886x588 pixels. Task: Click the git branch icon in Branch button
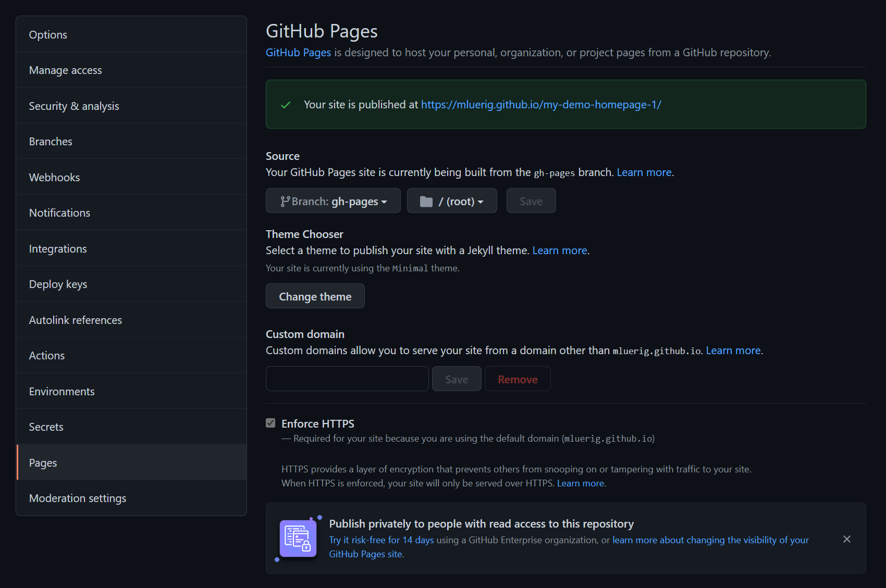[285, 202]
